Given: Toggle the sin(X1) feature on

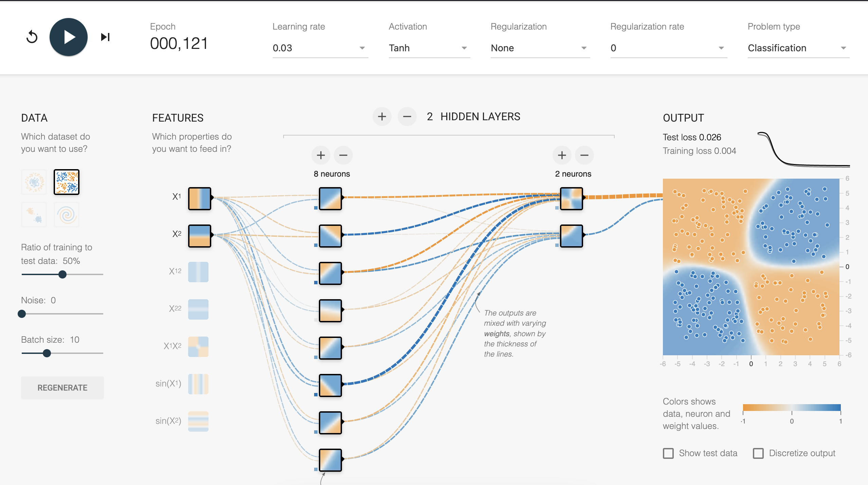Looking at the screenshot, I should pos(198,384).
